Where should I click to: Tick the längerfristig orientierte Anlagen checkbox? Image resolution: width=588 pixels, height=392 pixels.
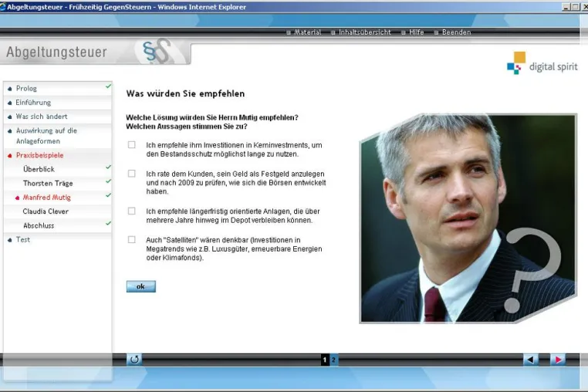click(x=132, y=211)
